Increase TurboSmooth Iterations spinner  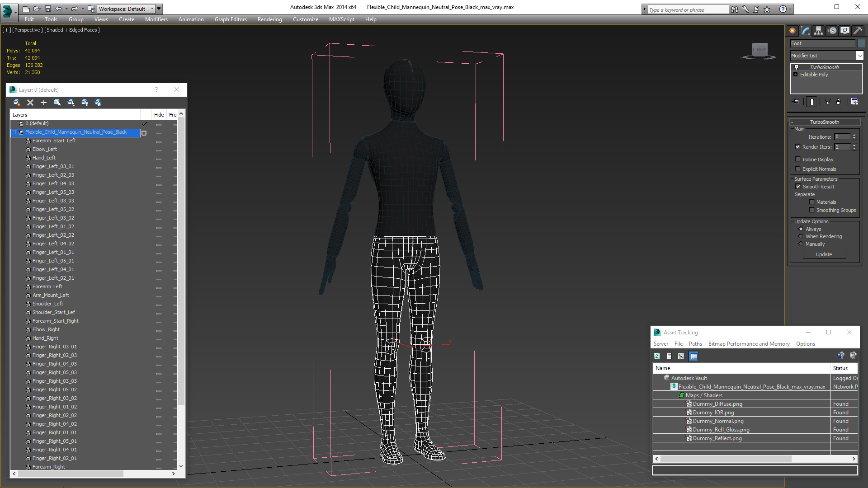(x=854, y=135)
